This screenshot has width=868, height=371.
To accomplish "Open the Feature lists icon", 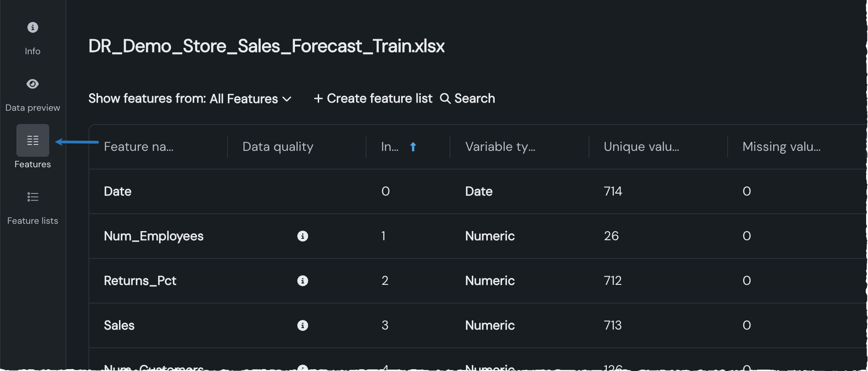I will click(32, 197).
